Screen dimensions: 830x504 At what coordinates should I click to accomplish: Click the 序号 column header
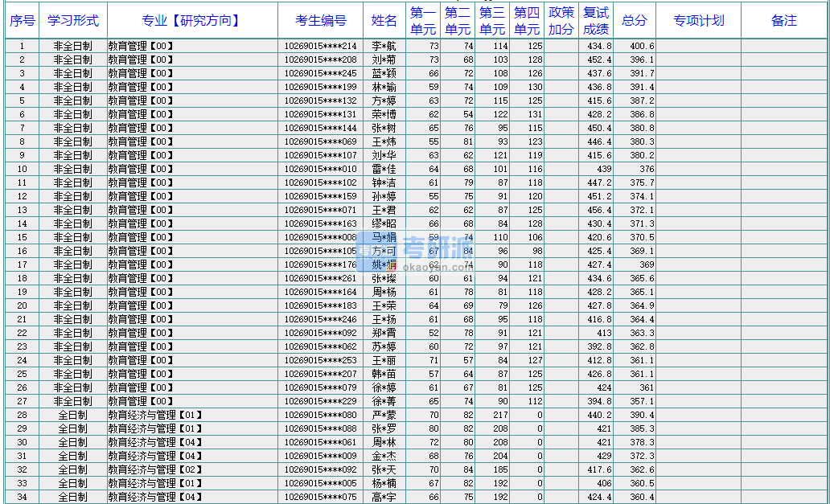point(22,20)
